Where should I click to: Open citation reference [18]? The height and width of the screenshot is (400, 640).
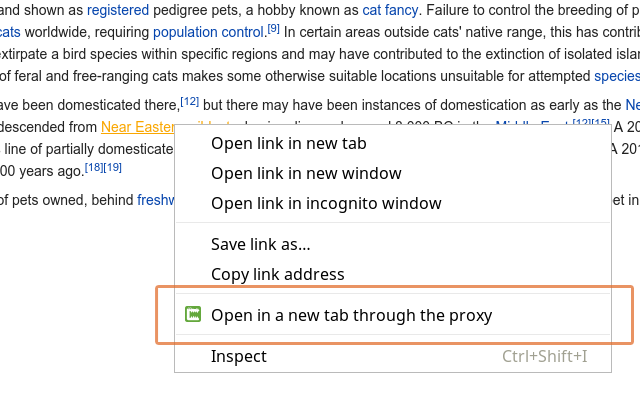pyautogui.click(x=94, y=167)
